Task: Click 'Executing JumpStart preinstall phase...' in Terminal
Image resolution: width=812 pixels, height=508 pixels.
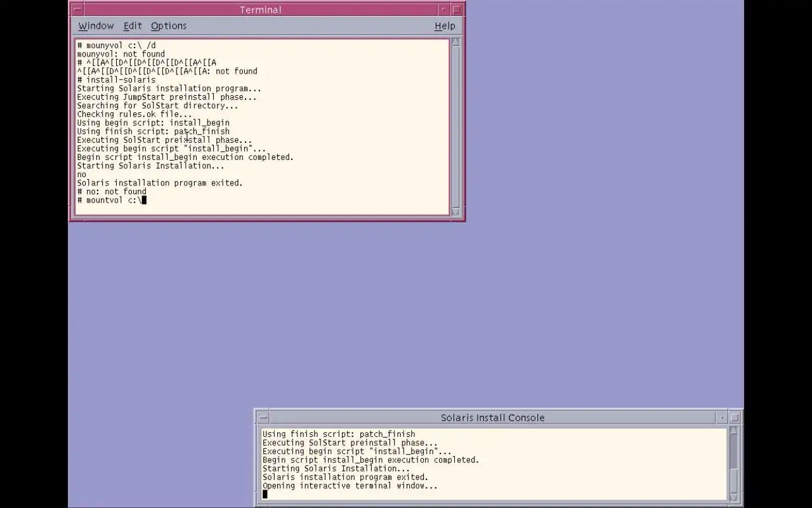Action: coord(167,97)
